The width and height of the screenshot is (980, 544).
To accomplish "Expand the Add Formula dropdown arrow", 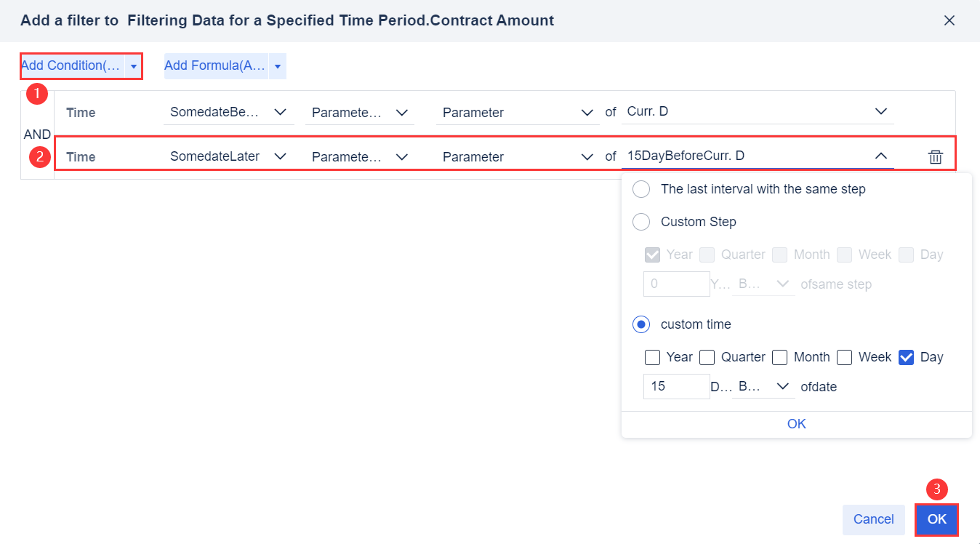I will [277, 65].
